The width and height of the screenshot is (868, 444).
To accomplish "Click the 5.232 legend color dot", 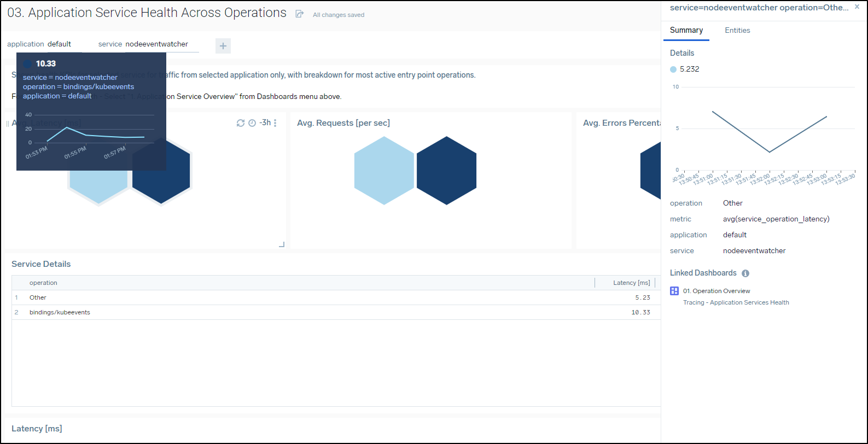I will pyautogui.click(x=673, y=69).
